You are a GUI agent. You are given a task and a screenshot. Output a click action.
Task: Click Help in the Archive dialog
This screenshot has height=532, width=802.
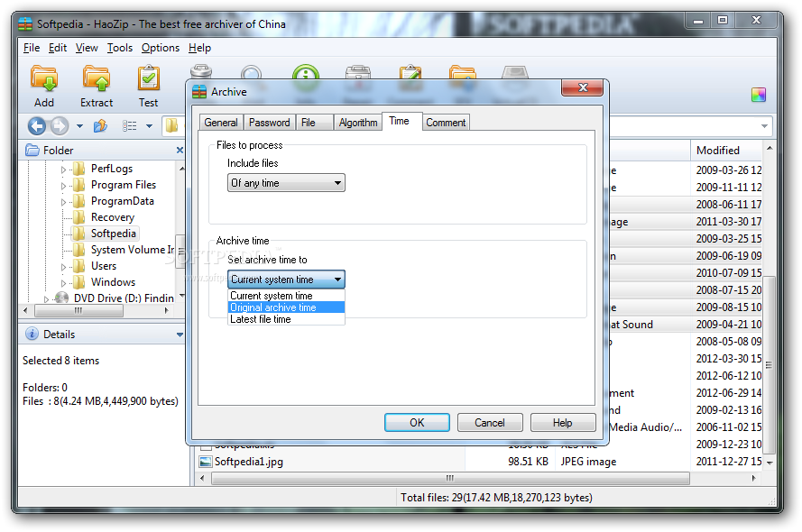[563, 423]
